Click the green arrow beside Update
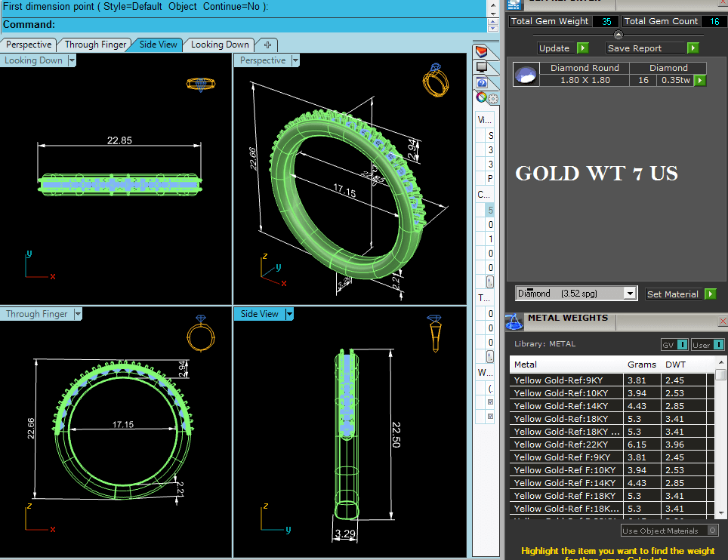This screenshot has height=560, width=728. click(582, 48)
